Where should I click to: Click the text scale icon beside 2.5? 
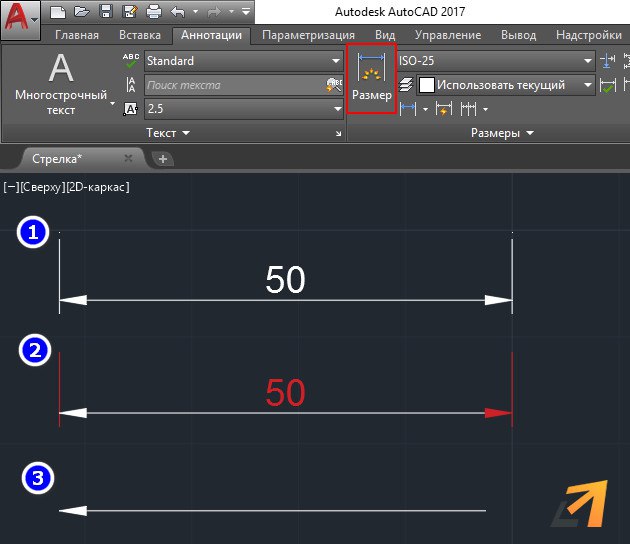point(131,109)
